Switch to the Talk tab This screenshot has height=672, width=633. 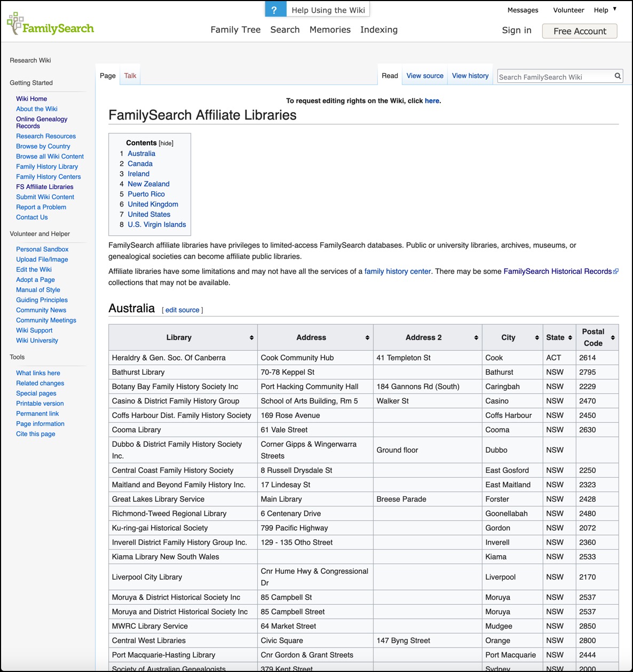tap(130, 76)
